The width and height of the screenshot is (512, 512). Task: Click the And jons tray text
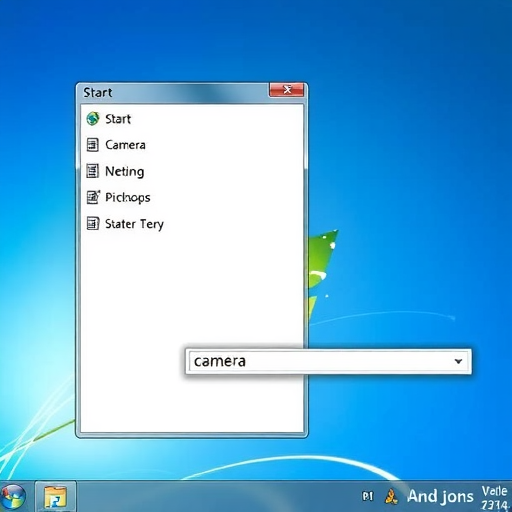[440, 497]
